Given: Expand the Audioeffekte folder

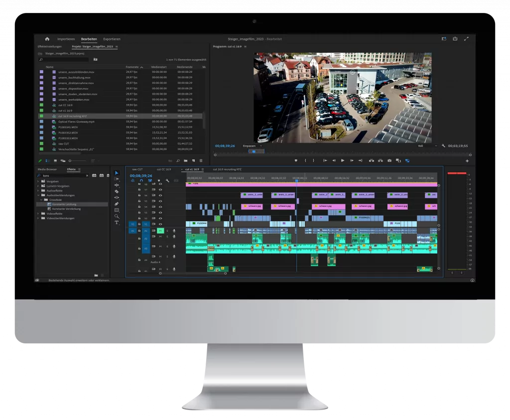Looking at the screenshot, I should (x=38, y=191).
